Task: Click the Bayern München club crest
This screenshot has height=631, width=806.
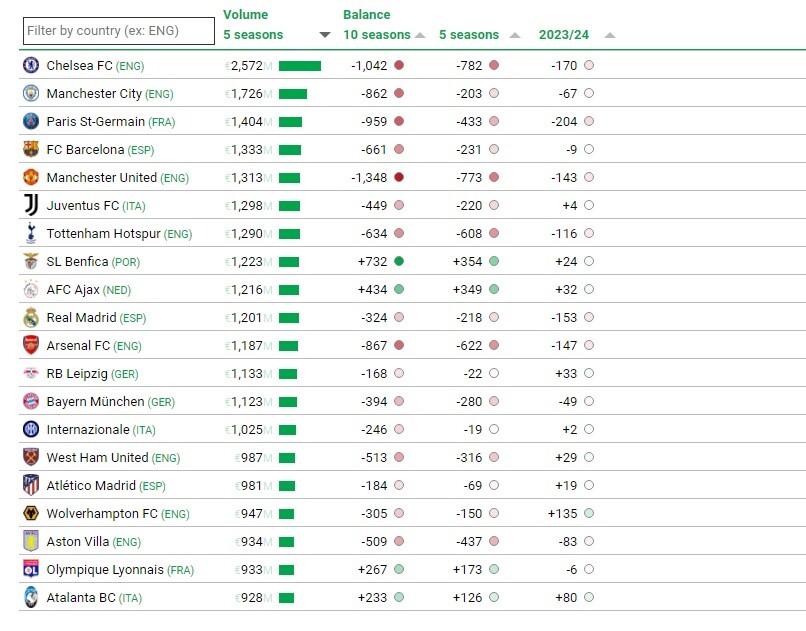Action: [x=31, y=401]
